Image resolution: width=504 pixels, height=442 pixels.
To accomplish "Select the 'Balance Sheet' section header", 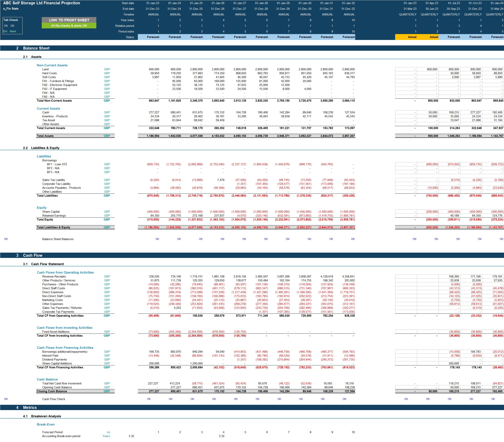I will [36, 48].
